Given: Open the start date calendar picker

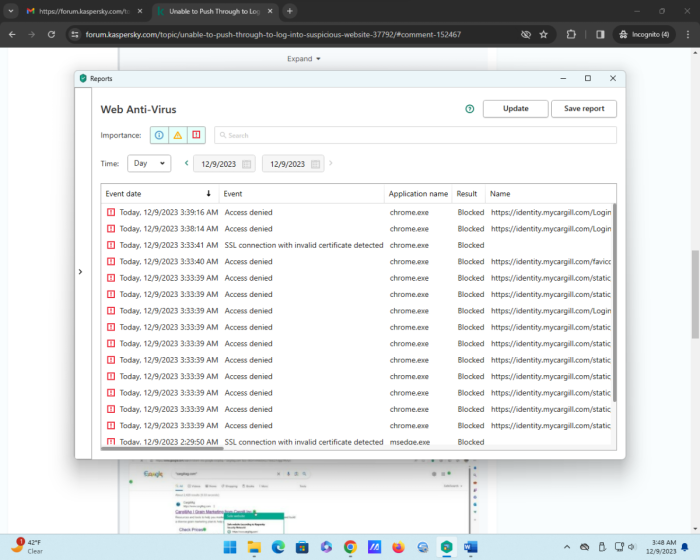Looking at the screenshot, I should point(246,164).
